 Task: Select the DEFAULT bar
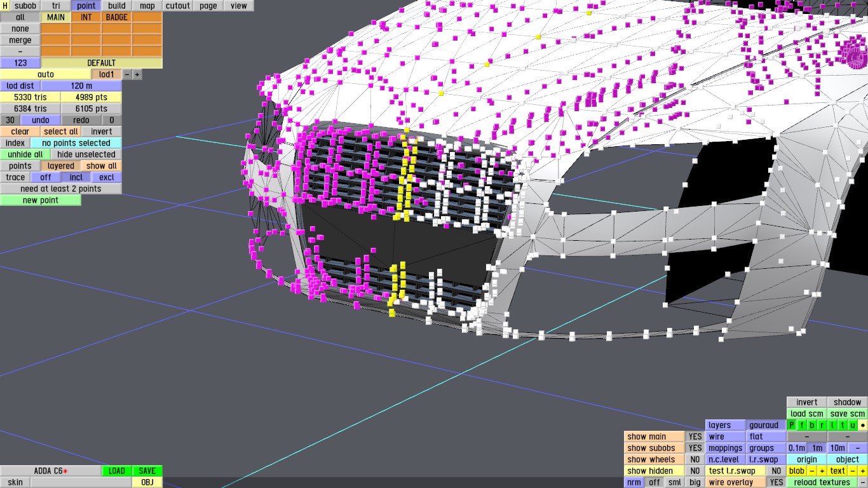102,63
